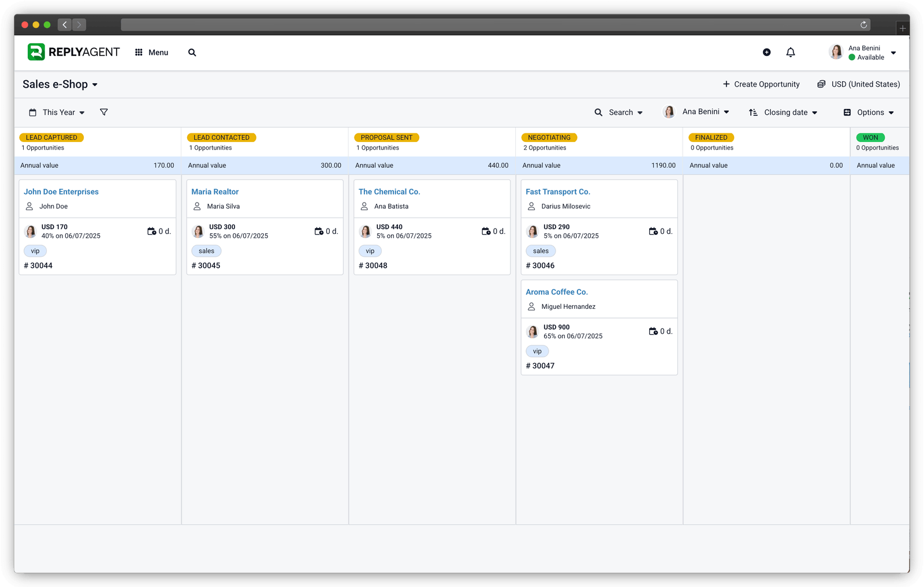Open the This Year date range dropdown

tap(57, 113)
